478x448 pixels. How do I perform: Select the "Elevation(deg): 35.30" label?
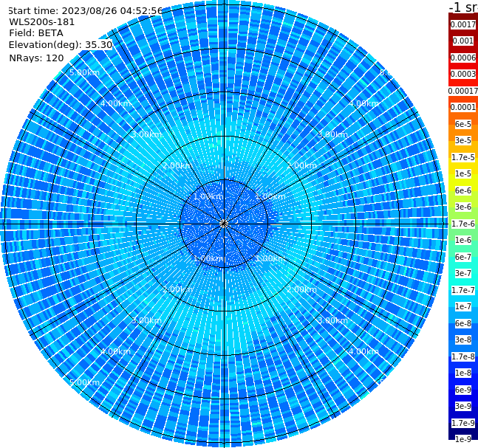(61, 45)
